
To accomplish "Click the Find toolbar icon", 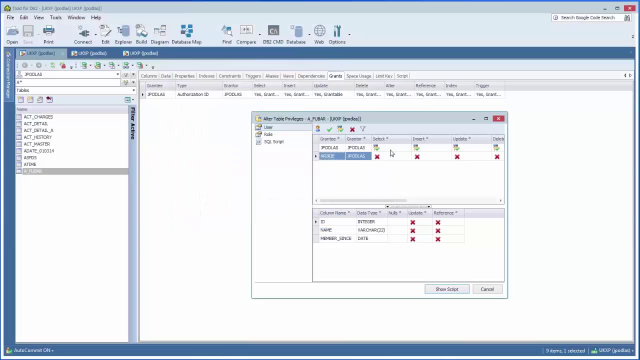I will [x=227, y=35].
